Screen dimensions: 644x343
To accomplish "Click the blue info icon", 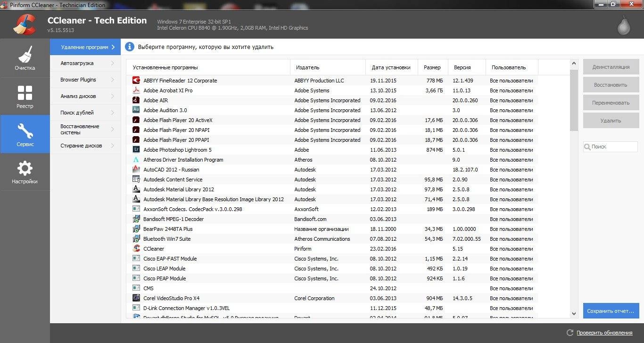I will 130,47.
